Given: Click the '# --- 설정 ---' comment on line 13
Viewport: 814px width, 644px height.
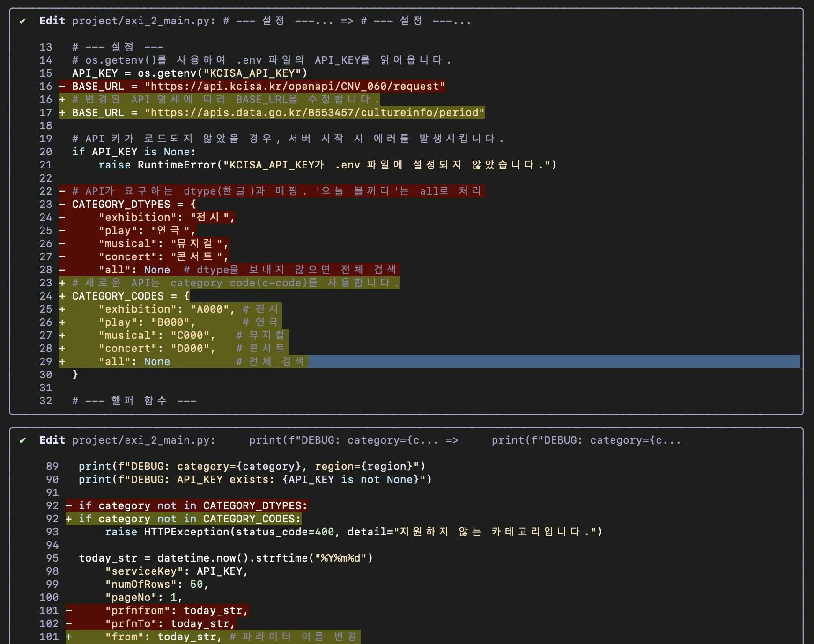Looking at the screenshot, I should click(x=118, y=47).
